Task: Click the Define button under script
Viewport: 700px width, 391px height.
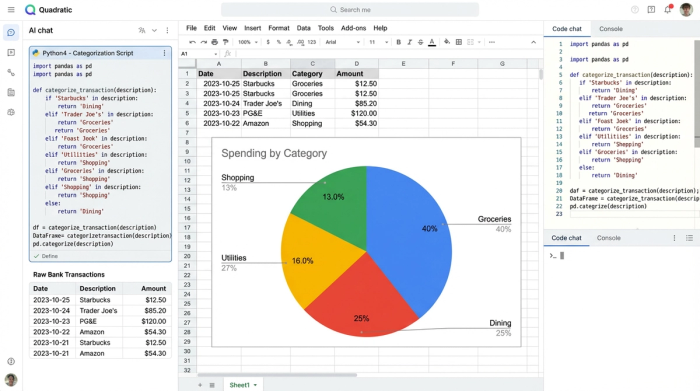Action: [46, 256]
